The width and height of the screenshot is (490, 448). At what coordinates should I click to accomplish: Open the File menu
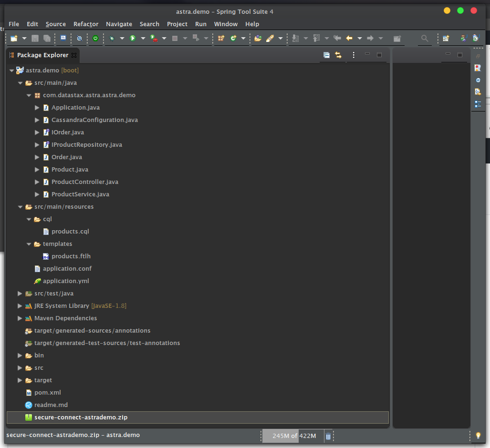tap(14, 24)
